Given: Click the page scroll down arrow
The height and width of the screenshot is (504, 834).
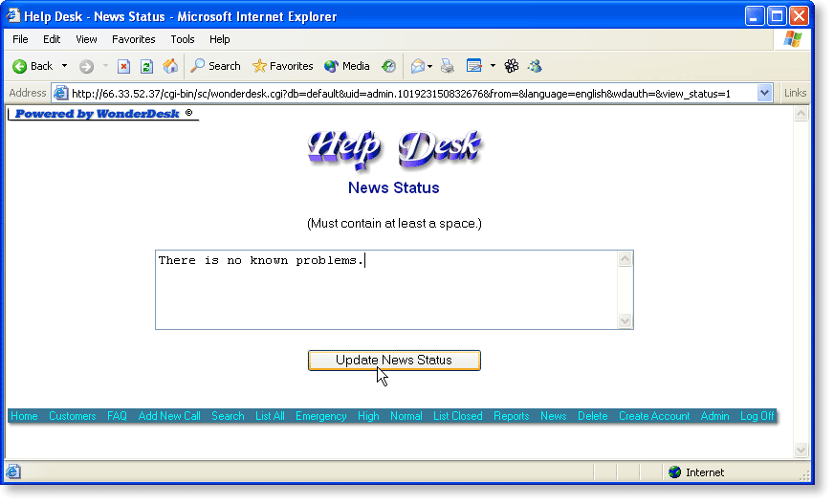Looking at the screenshot, I should point(801,449).
